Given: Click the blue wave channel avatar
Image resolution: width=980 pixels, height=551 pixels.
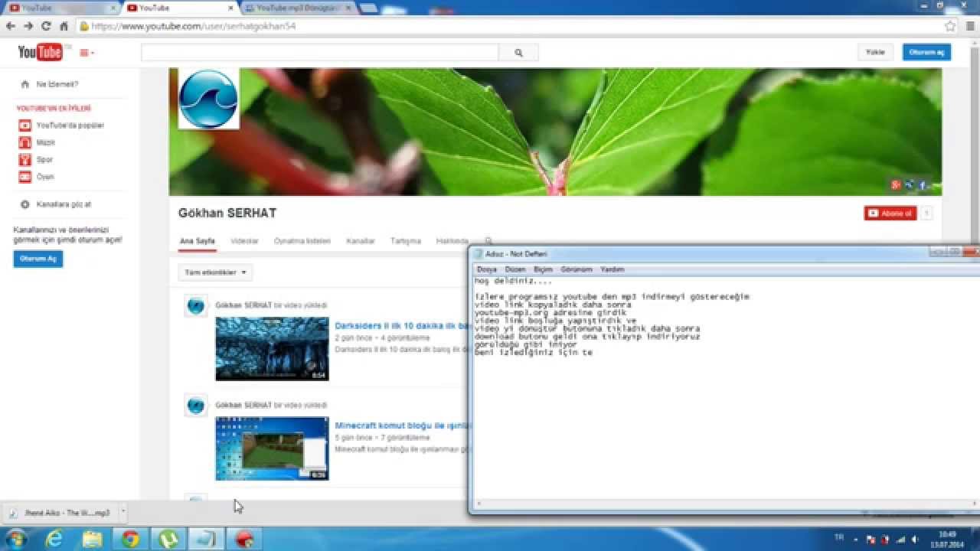Looking at the screenshot, I should [x=208, y=99].
